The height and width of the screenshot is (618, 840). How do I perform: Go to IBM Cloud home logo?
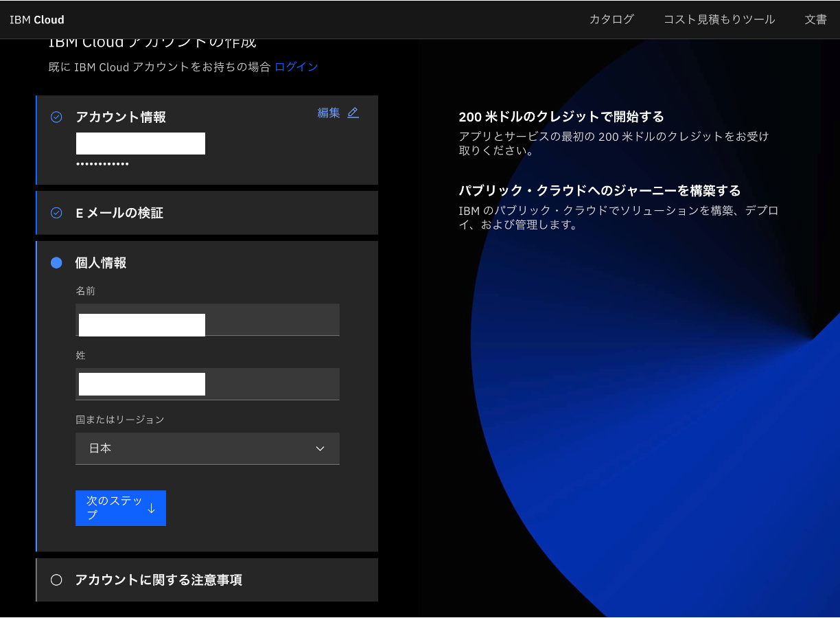[37, 19]
